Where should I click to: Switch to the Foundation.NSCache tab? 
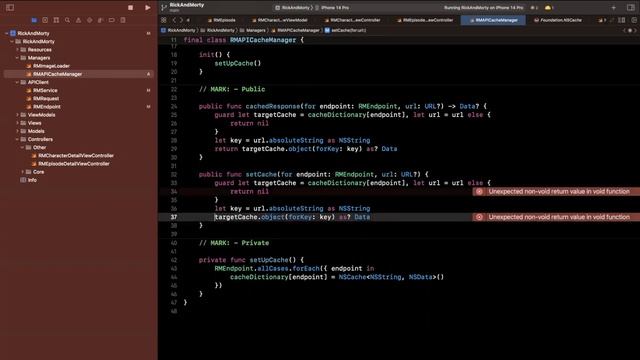point(558,20)
